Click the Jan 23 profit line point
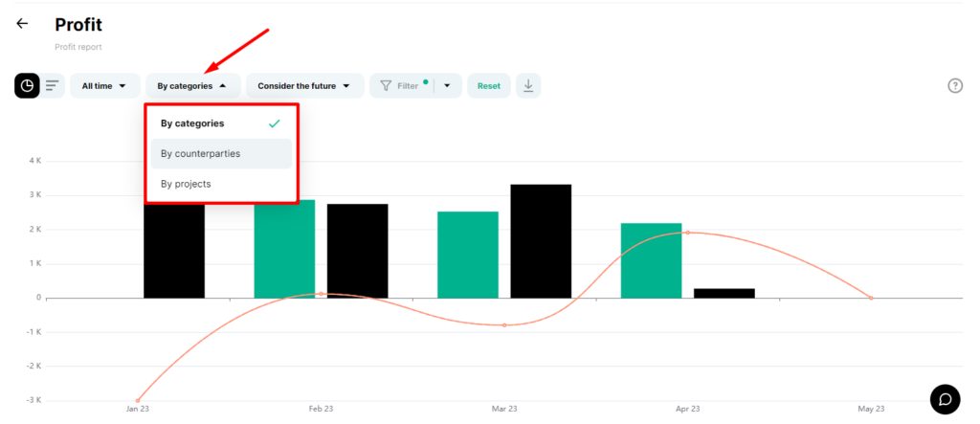 (138, 400)
